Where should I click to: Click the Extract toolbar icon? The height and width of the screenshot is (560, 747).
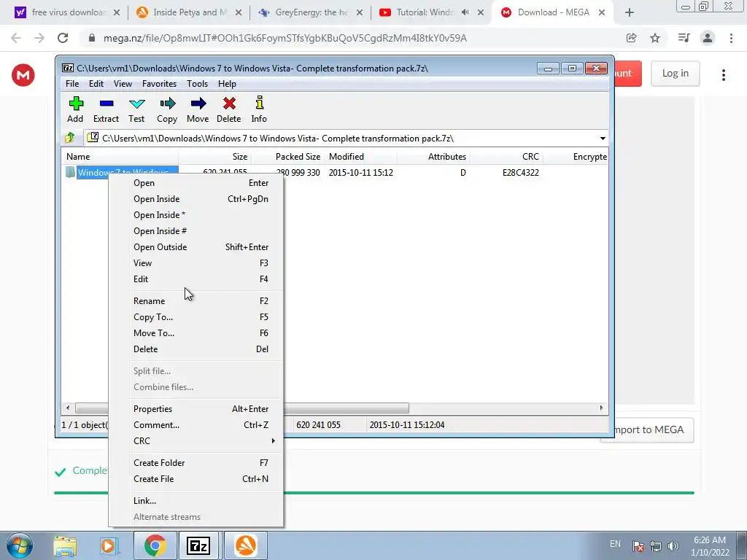107,104
